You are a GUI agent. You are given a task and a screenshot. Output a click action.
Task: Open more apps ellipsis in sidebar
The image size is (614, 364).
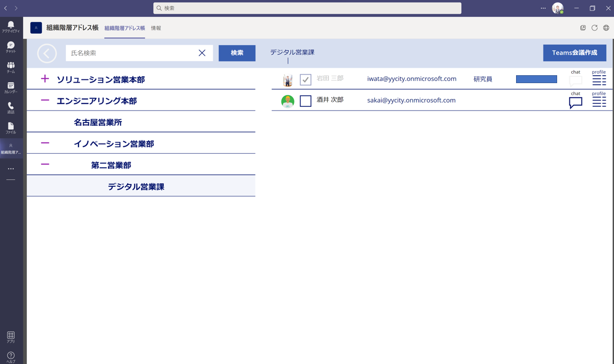pos(11,169)
